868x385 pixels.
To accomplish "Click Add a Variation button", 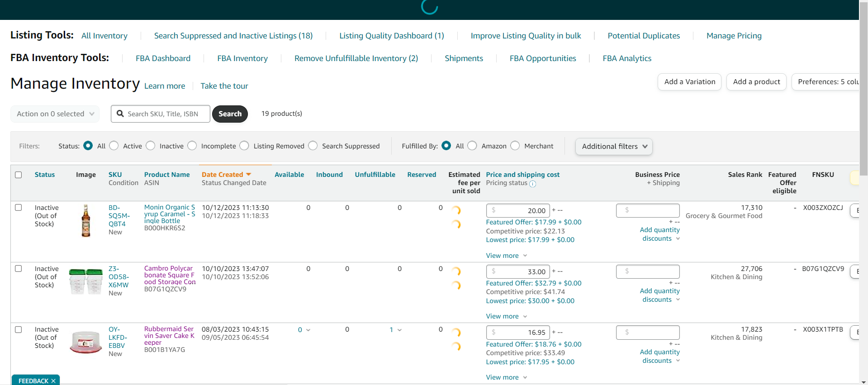I will [x=690, y=82].
